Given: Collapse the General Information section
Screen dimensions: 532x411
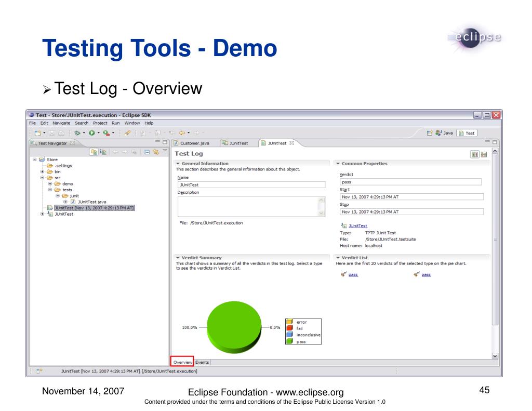Looking at the screenshot, I should (x=178, y=163).
